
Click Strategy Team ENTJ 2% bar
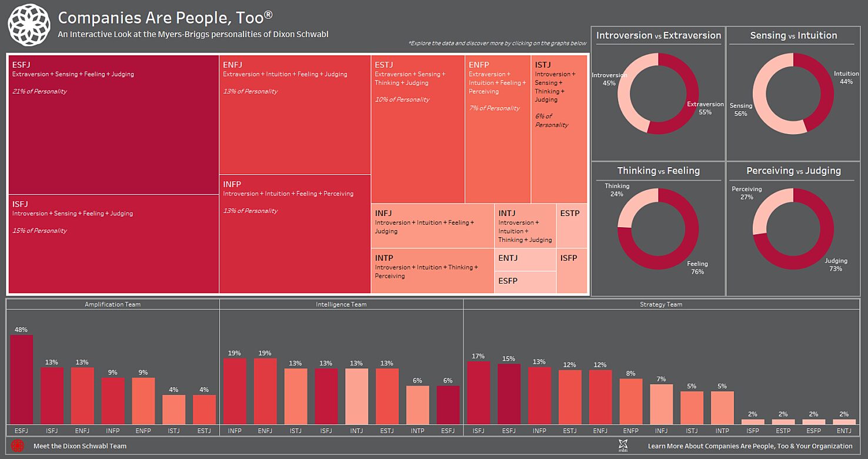(844, 421)
